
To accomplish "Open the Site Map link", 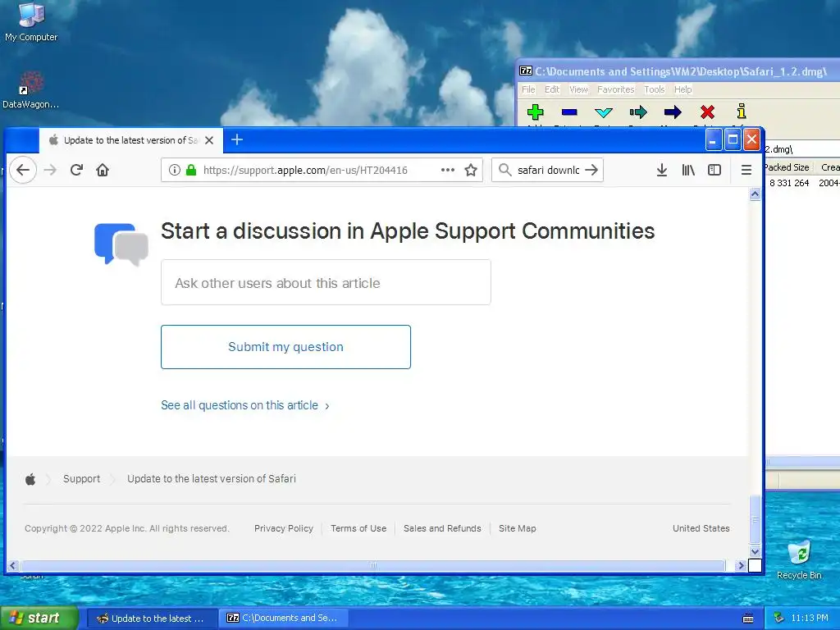I will (x=517, y=528).
